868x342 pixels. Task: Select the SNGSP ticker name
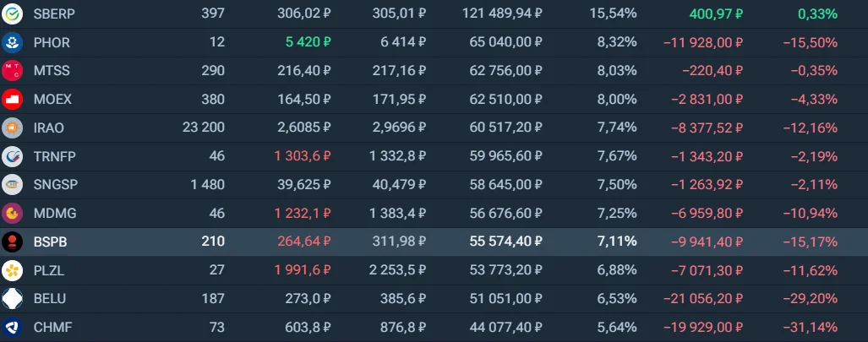55,185
